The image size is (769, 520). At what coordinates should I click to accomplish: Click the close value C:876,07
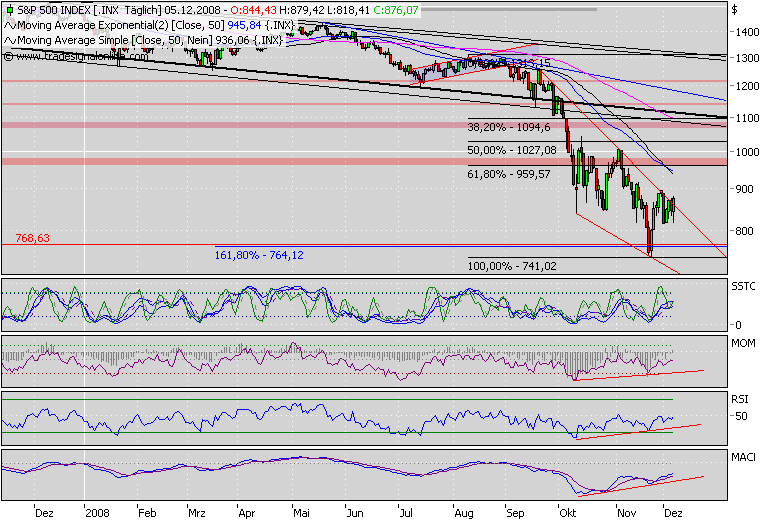click(x=395, y=10)
